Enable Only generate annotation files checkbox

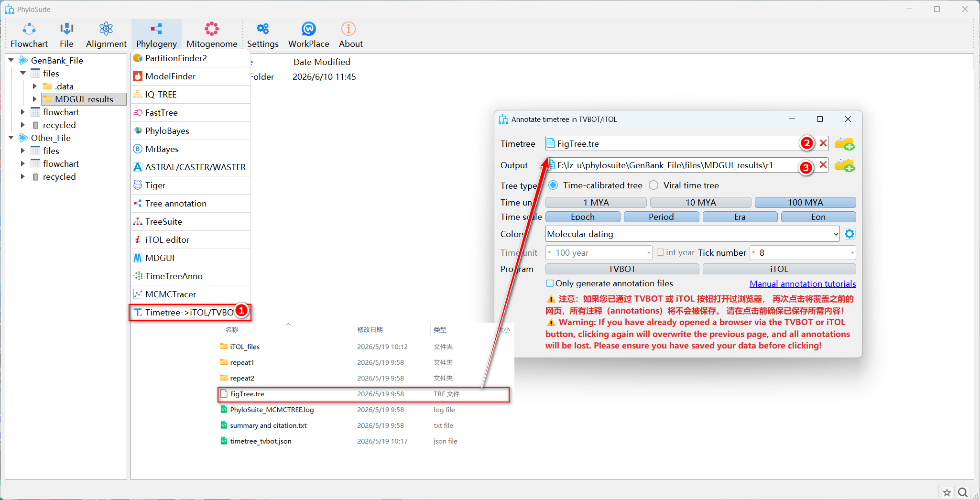pos(550,283)
